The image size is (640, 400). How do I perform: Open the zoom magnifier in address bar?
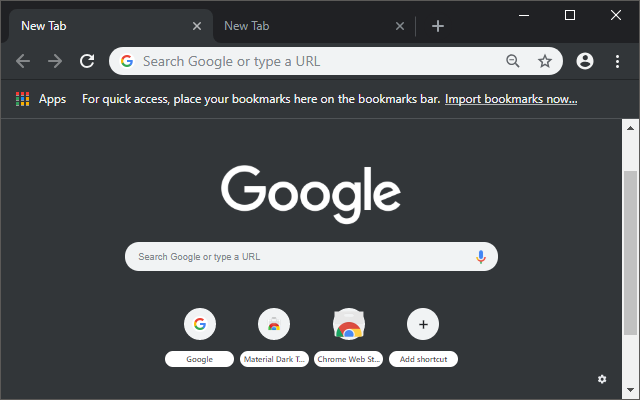[513, 61]
